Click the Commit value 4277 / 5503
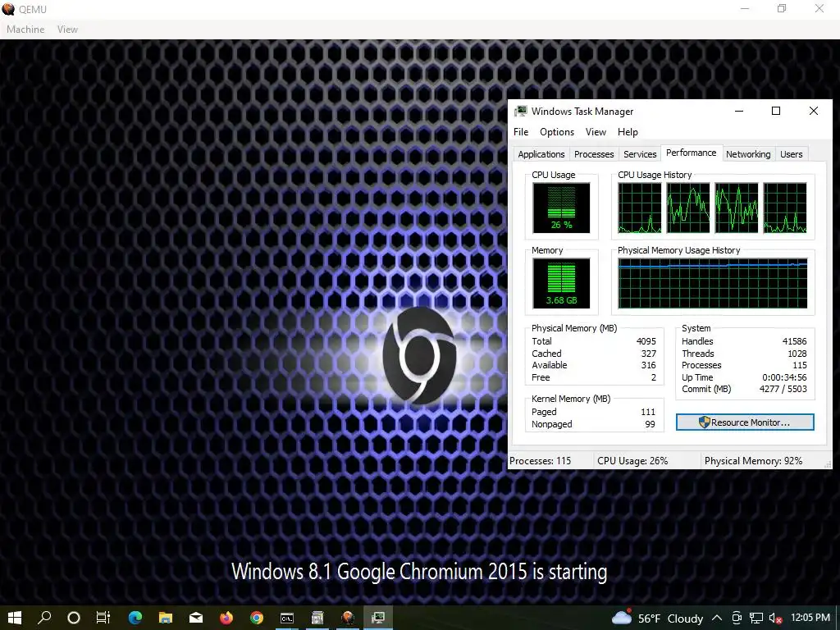 point(783,389)
